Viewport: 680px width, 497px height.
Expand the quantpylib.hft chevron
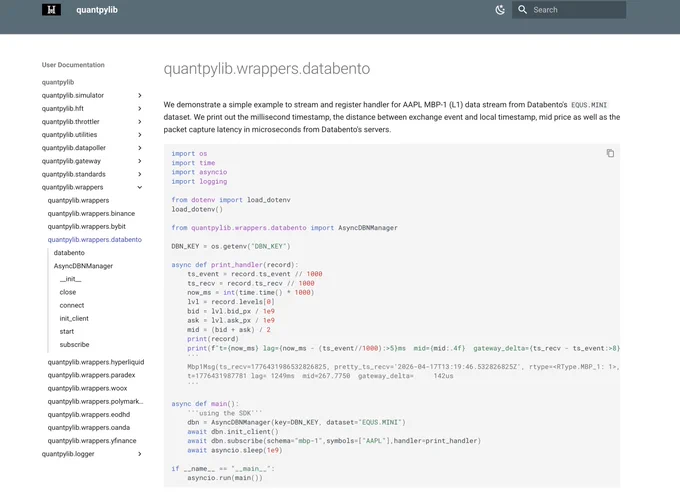pos(140,108)
